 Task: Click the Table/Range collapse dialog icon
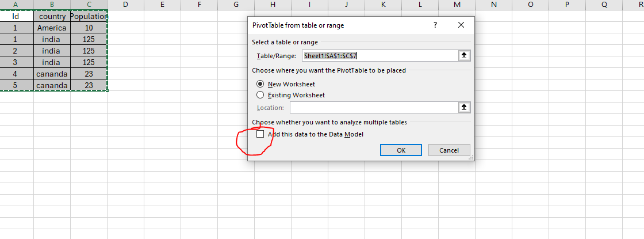click(464, 56)
